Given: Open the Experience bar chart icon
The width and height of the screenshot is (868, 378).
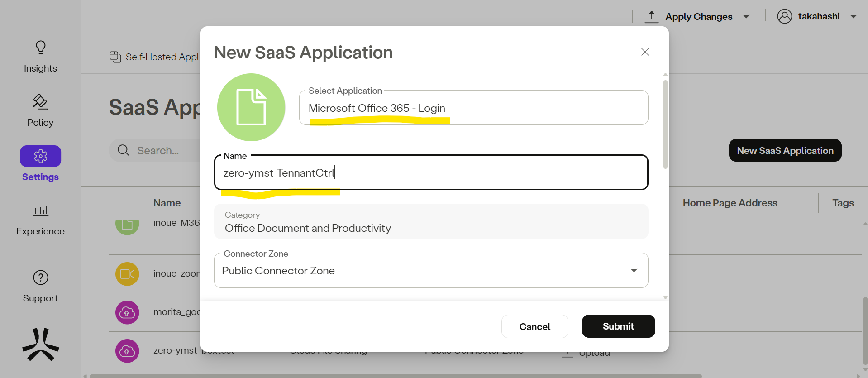Looking at the screenshot, I should tap(41, 210).
